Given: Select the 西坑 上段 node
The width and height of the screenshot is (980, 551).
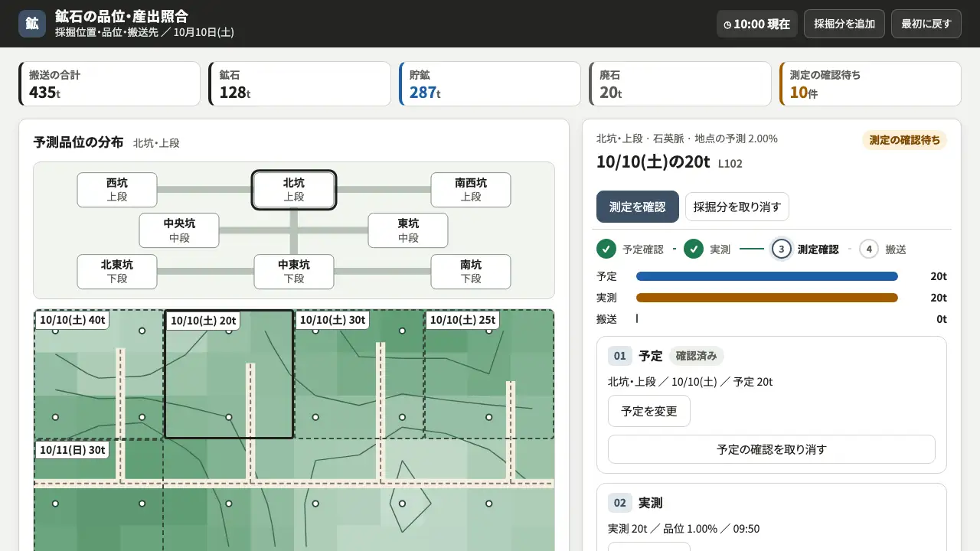Looking at the screenshot, I should pyautogui.click(x=117, y=190).
